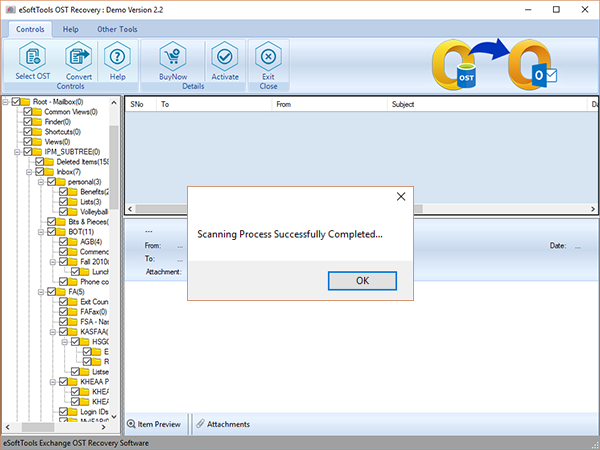Collapse the BOT(11) tree node
Image resolution: width=600 pixels, height=450 pixels.
point(41,232)
